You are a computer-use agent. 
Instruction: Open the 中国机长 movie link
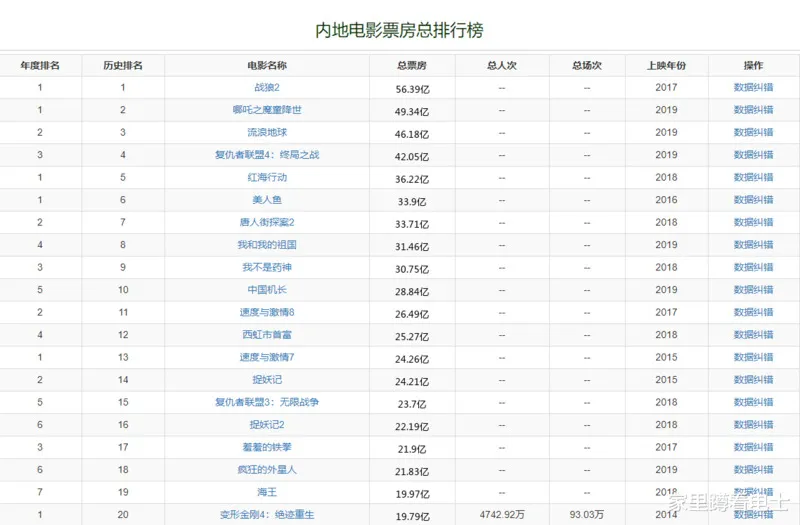coord(267,289)
